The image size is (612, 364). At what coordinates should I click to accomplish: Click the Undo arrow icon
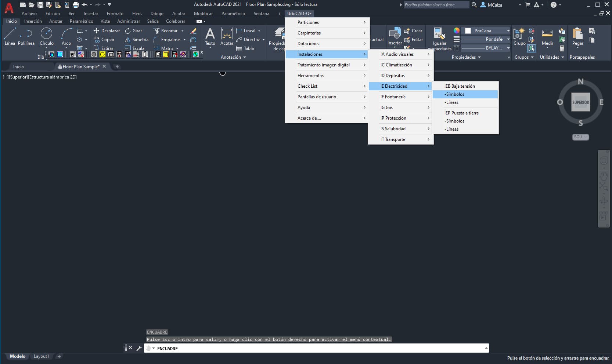coord(84,5)
